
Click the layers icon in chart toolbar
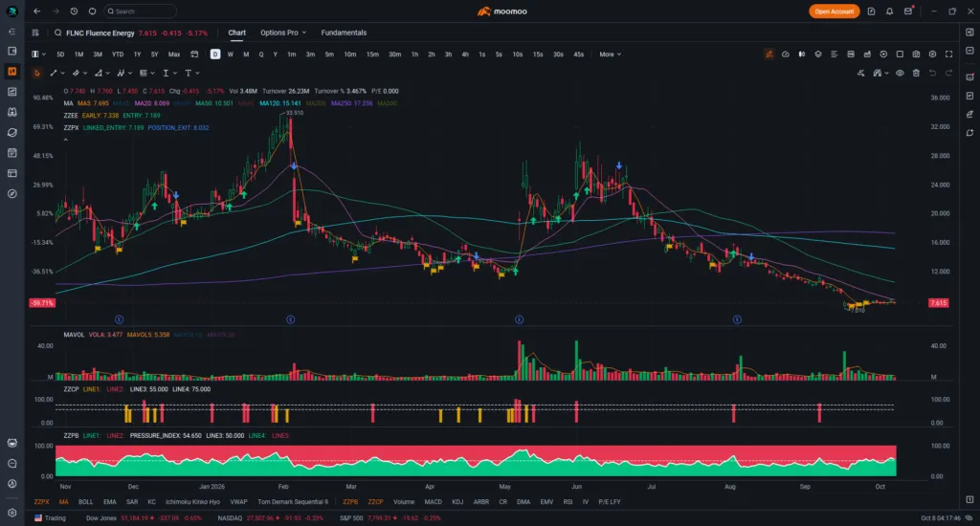(817, 55)
